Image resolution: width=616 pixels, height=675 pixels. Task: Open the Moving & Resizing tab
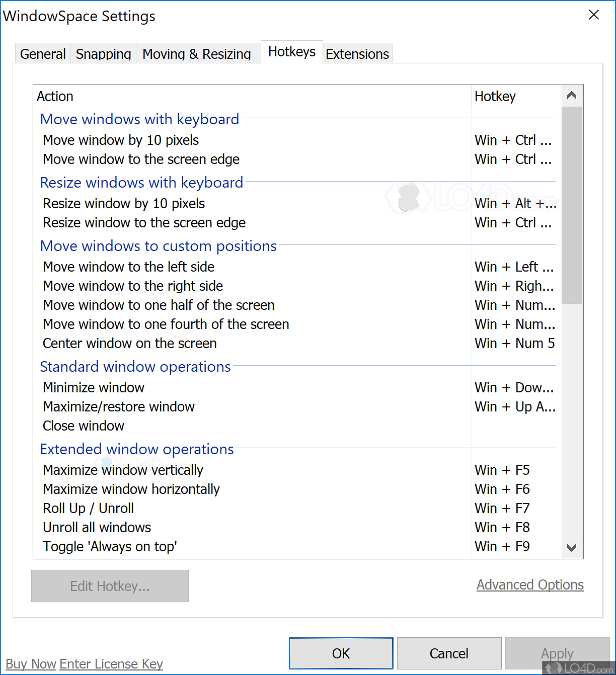(x=197, y=54)
